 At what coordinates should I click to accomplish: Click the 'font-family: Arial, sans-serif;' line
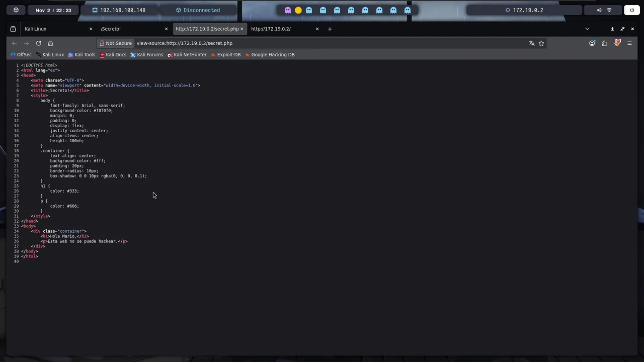pos(88,106)
